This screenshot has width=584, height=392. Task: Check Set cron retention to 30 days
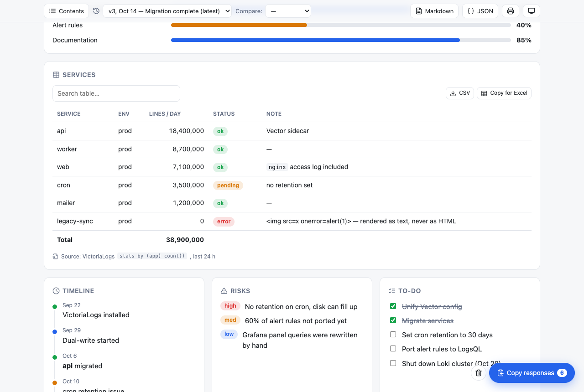pos(393,335)
